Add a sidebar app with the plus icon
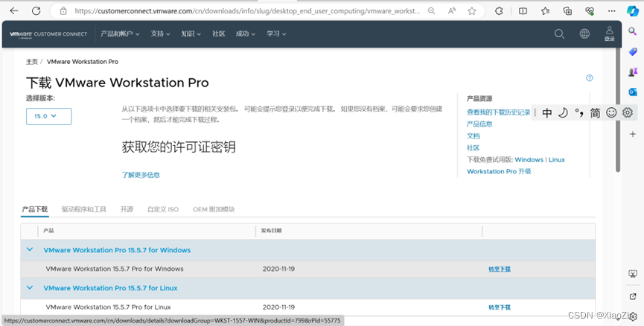Screen dimensions: 644x326 pos(633,134)
